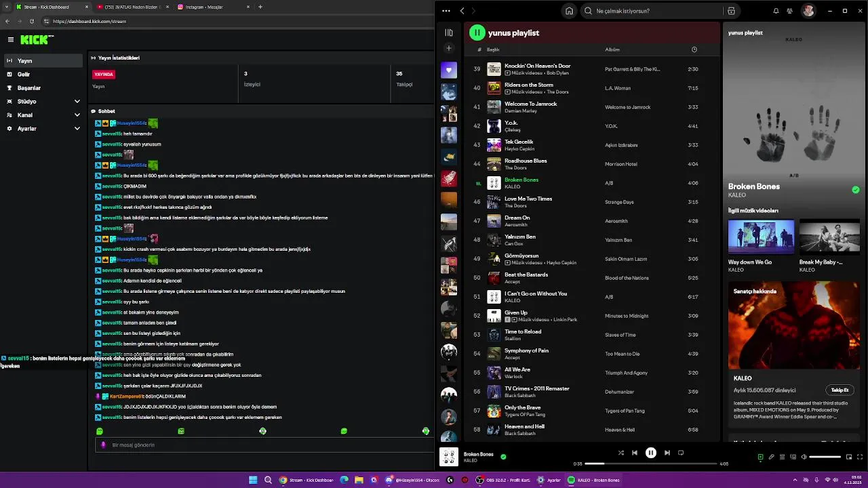
Task: Open the Windows Start menu
Action: pyautogui.click(x=253, y=480)
